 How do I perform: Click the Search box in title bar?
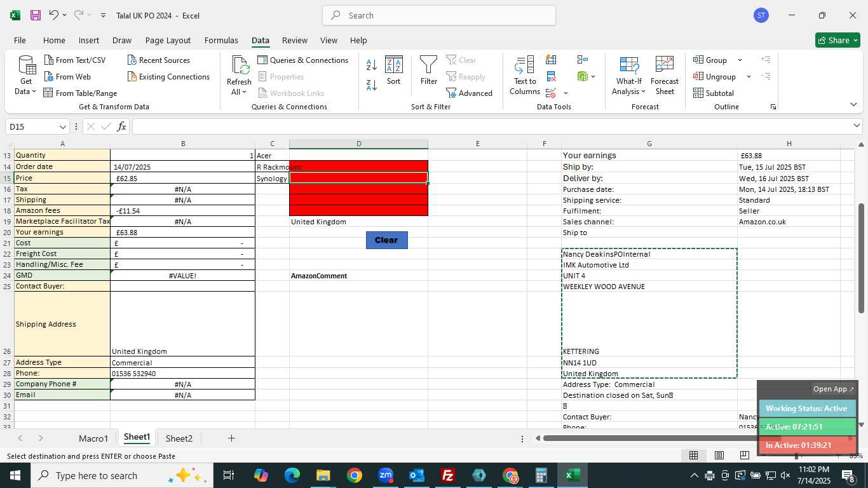coord(439,15)
